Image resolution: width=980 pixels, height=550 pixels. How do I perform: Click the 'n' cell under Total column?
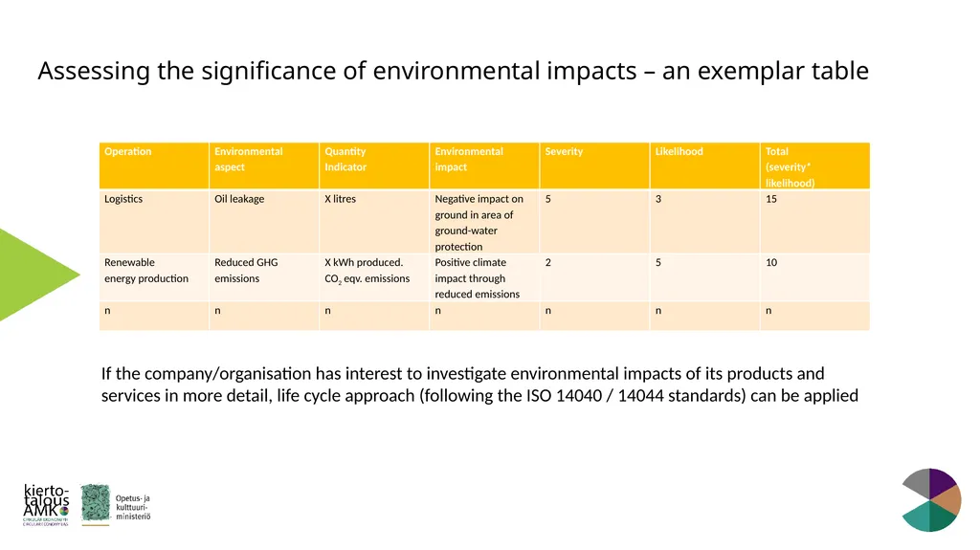pos(815,316)
